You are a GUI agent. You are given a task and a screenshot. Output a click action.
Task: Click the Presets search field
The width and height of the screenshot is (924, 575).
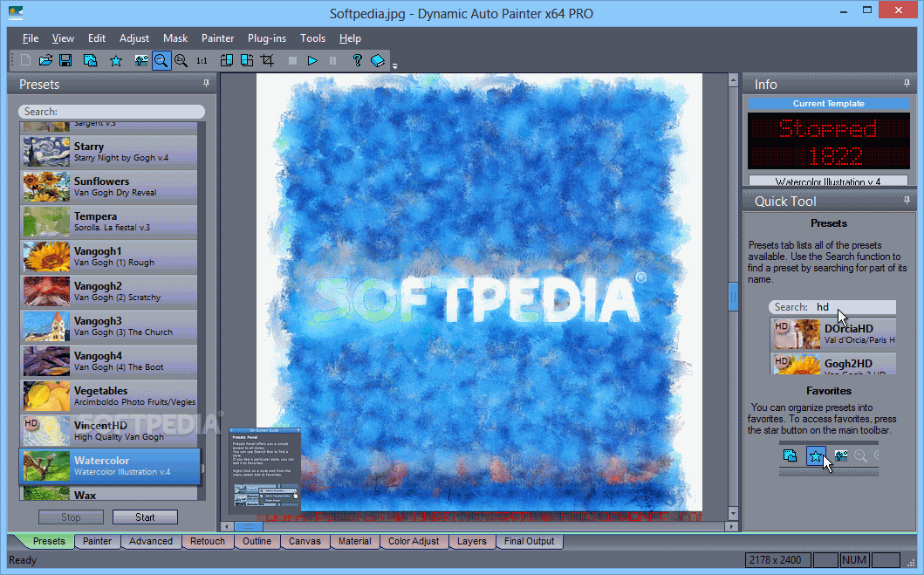coord(112,112)
